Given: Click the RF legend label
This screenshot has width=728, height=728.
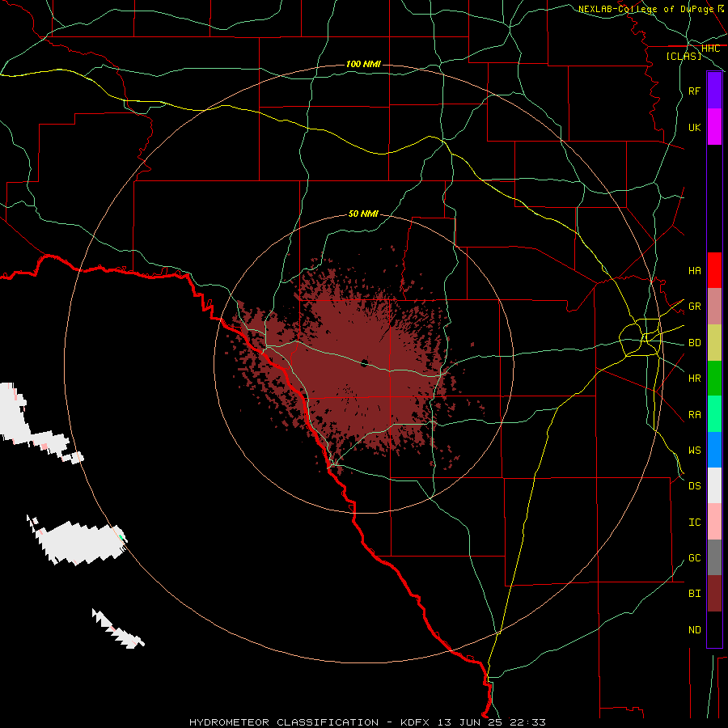Looking at the screenshot, I should 694,91.
